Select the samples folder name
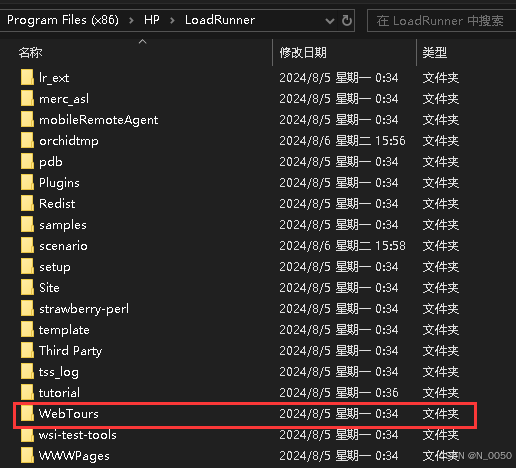 [x=63, y=225]
